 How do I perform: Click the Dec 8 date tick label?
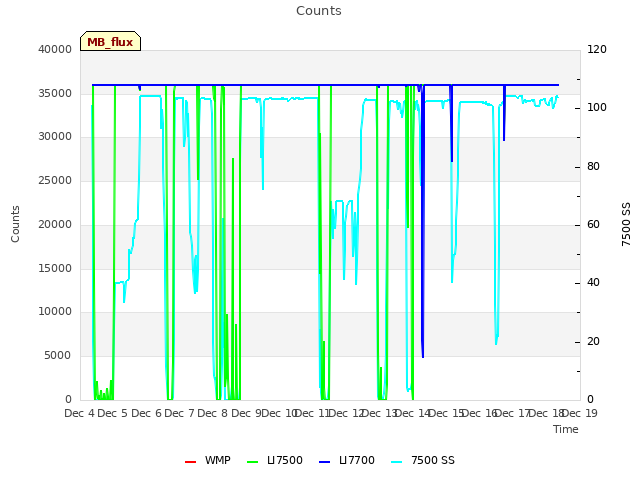click(x=213, y=413)
